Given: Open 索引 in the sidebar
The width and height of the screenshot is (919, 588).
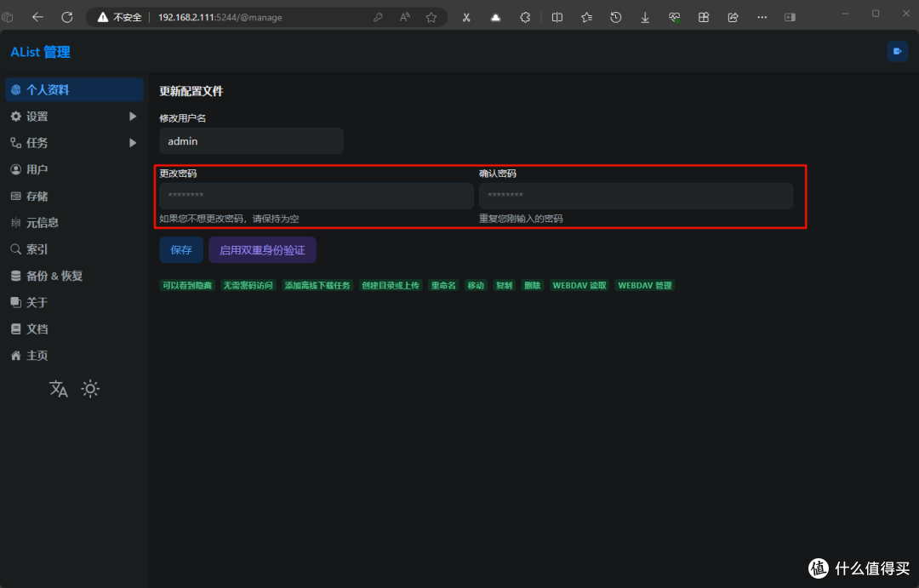Looking at the screenshot, I should (x=74, y=249).
